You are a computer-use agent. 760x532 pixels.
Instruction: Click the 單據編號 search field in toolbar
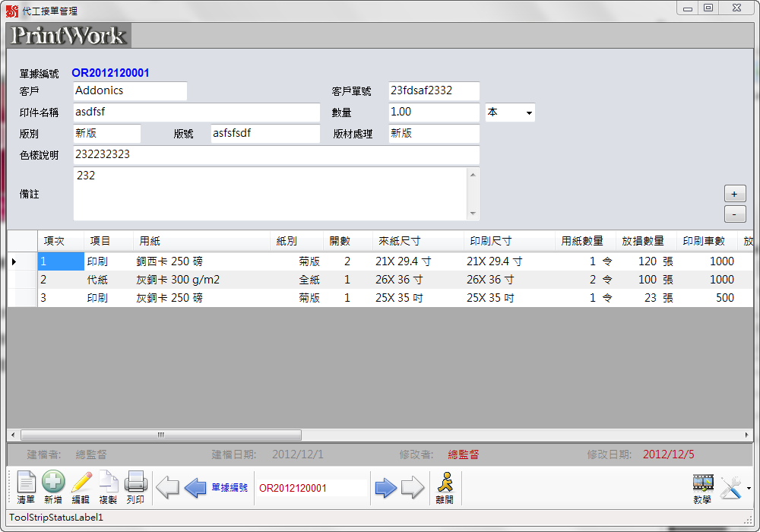(310, 488)
